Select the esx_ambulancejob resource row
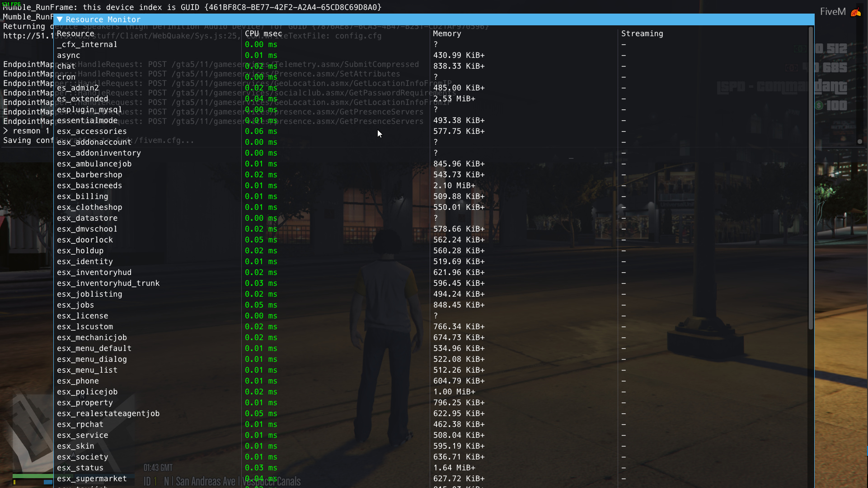 click(x=432, y=164)
